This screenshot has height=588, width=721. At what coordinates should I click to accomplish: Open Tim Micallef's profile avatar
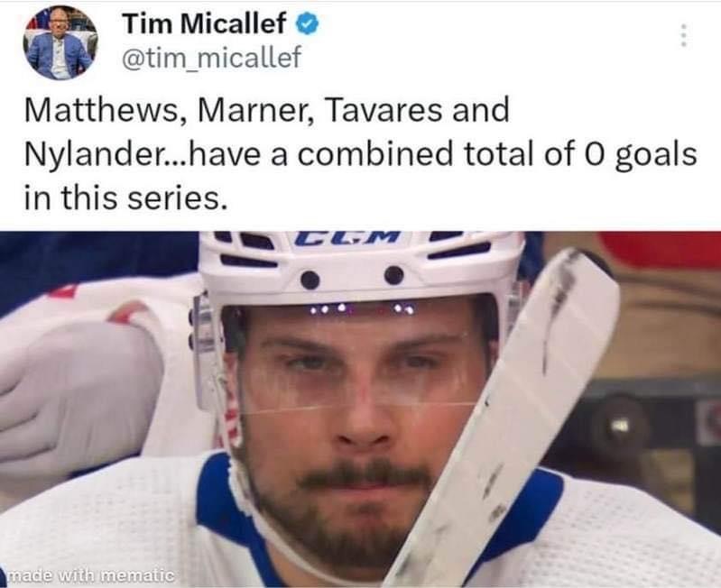60,42
